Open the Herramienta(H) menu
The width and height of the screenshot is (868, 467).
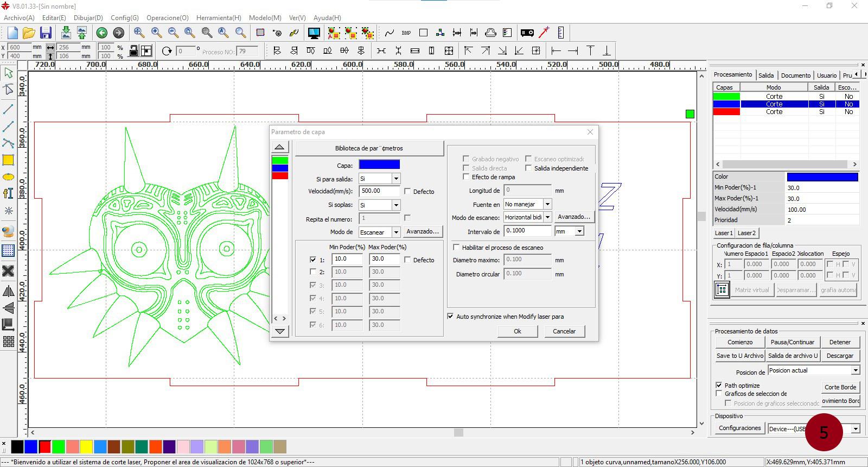(219, 18)
